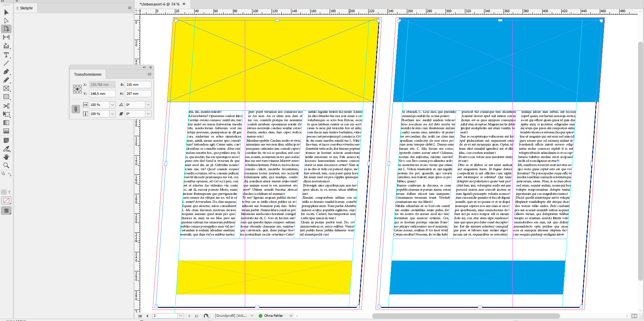
Task: Switch to Unbenannt-6 document tab
Action: click(160, 4)
